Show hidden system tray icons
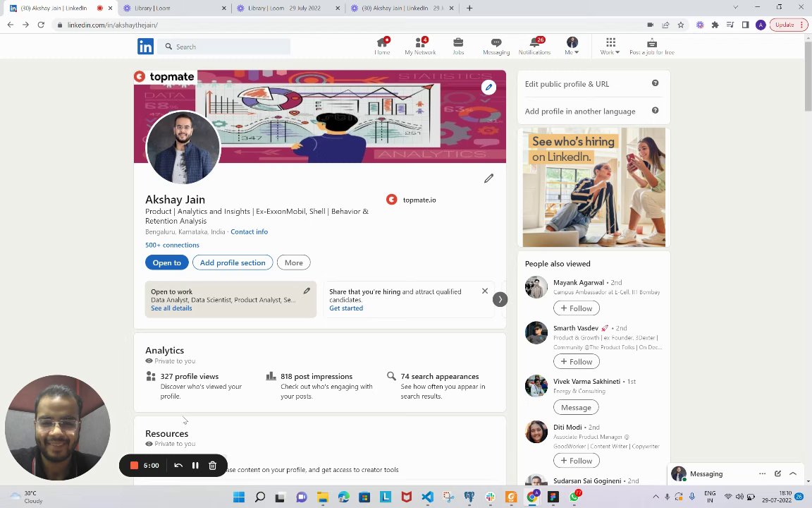 [656, 497]
